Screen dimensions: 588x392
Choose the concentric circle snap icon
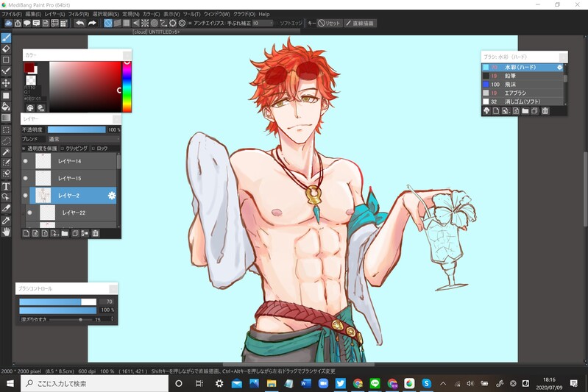coord(154,24)
